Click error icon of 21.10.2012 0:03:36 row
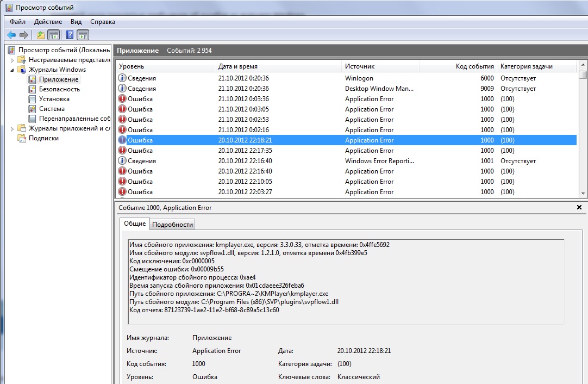The height and width of the screenshot is (384, 588). [x=122, y=99]
